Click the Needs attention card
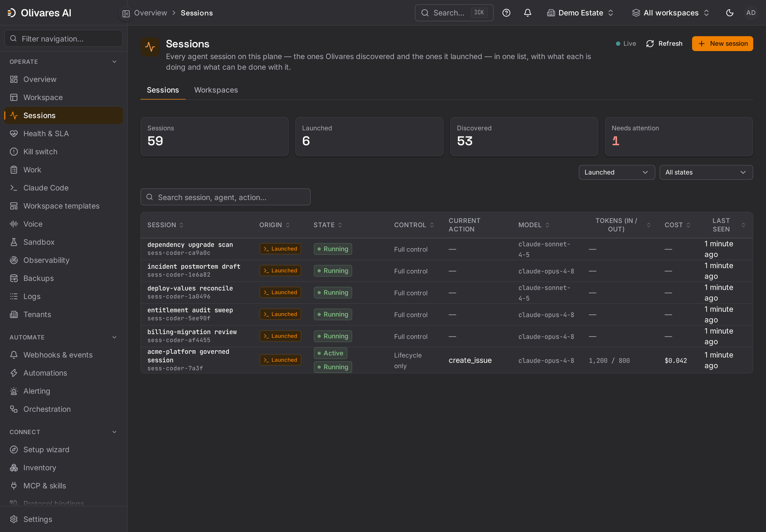The image size is (766, 532). pyautogui.click(x=679, y=137)
